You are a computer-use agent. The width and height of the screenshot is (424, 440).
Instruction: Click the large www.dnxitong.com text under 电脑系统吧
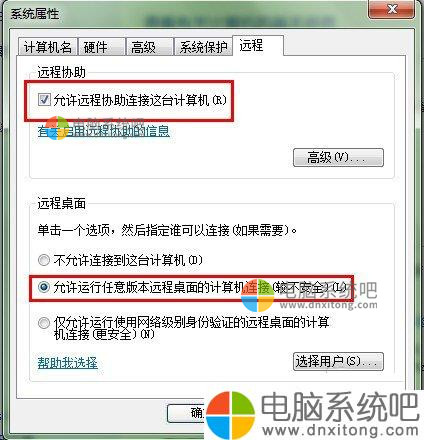tap(340, 431)
